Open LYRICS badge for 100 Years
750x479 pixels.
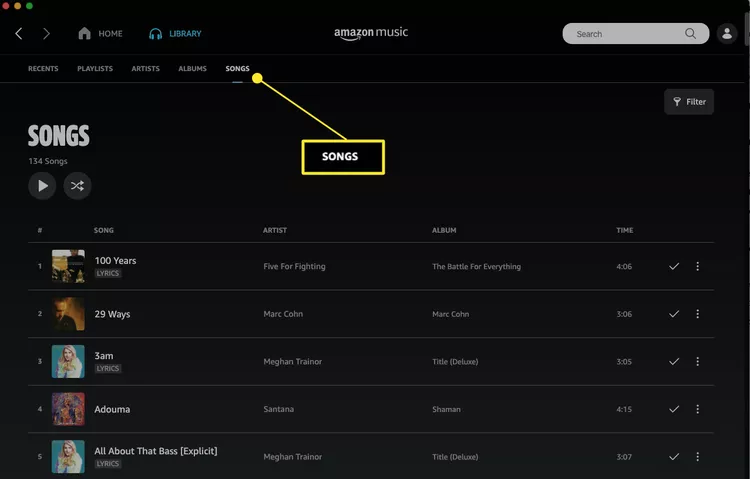pyautogui.click(x=108, y=273)
